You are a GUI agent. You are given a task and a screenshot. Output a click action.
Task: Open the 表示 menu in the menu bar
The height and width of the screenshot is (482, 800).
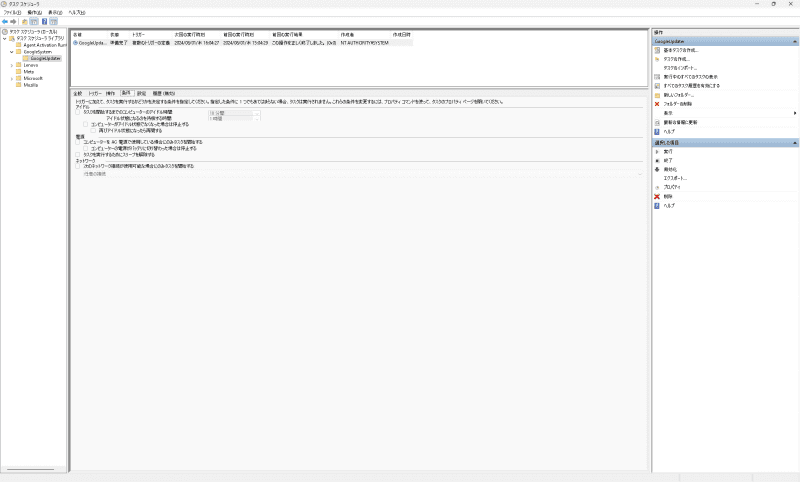tap(55, 12)
